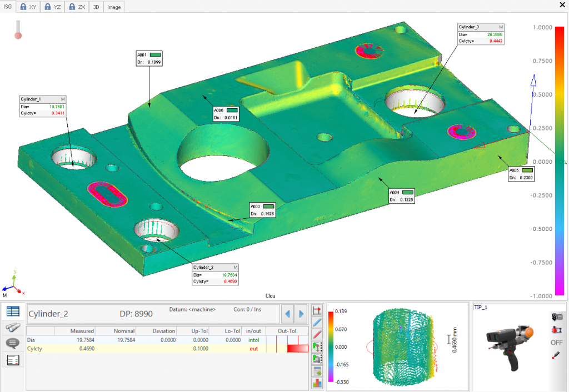The image size is (569, 392).
Task: Select the blue pencil annotation tool
Action: [x=317, y=322]
